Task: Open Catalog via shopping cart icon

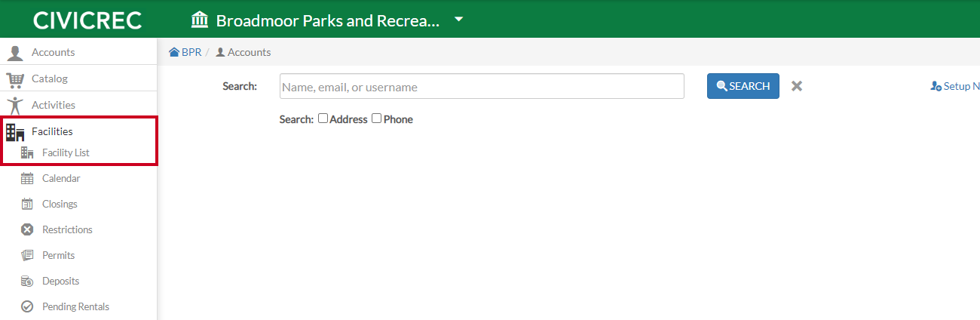Action: coord(15,79)
